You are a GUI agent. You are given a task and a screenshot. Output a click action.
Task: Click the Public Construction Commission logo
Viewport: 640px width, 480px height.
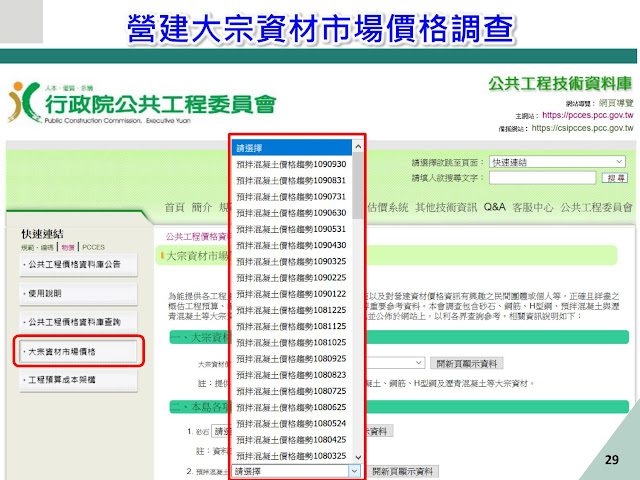(x=142, y=103)
